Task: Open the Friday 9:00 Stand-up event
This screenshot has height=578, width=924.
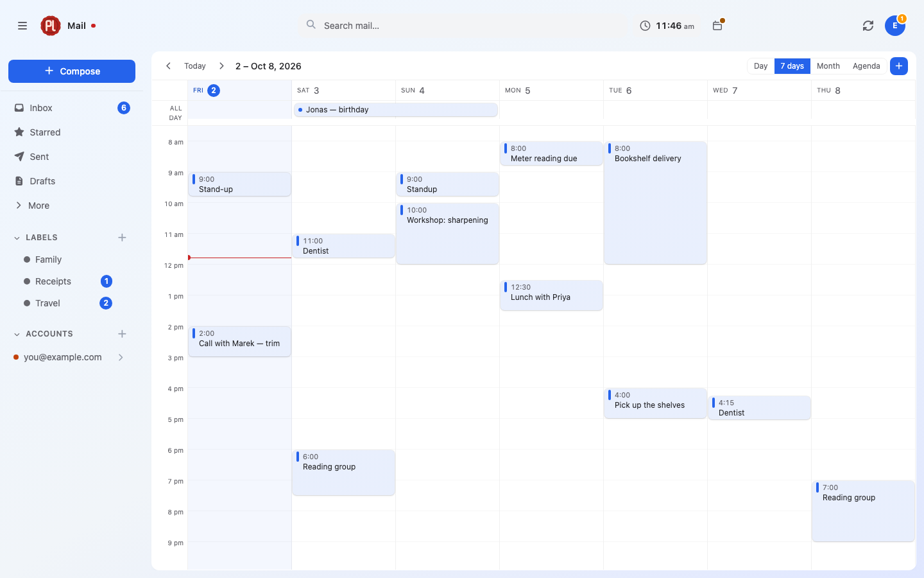Action: pos(239,184)
